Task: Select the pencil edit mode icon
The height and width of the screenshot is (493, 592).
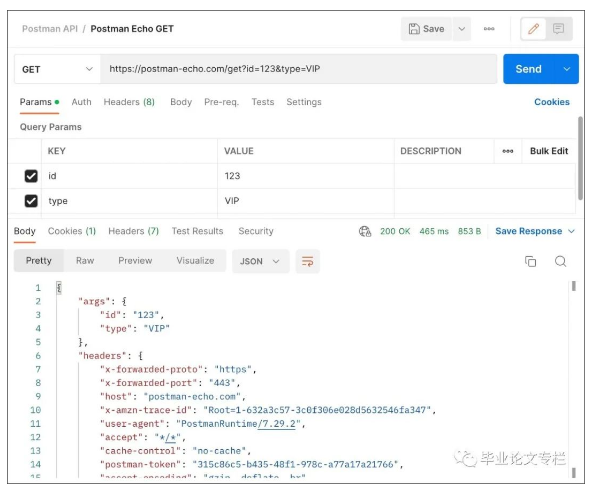Action: click(x=533, y=29)
